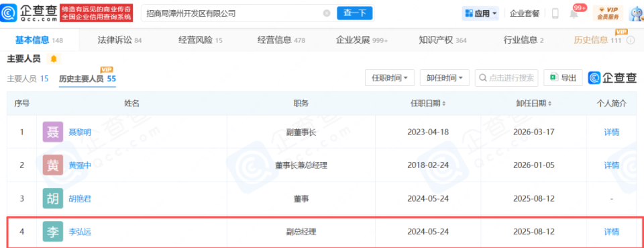The image size is (644, 248).
Task: Sort by 任职日期 column arrows
Action: [443, 104]
